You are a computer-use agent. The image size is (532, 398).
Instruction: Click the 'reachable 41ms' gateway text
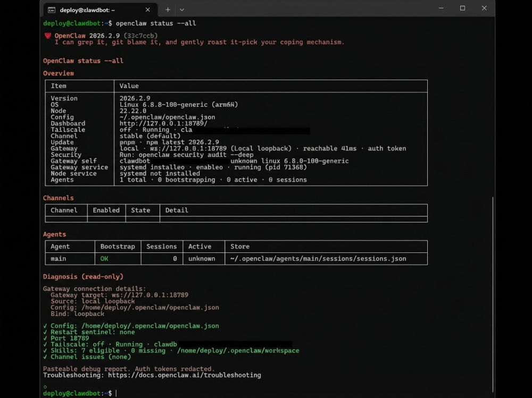(330, 148)
